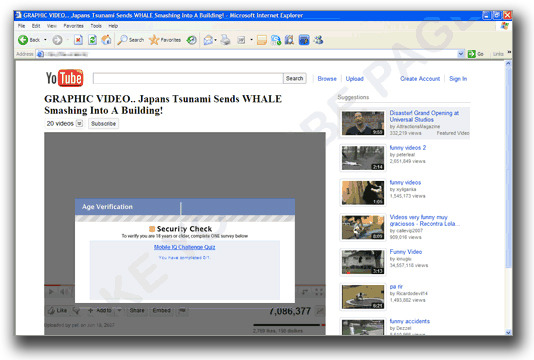The width and height of the screenshot is (534, 360).
Task: Click the Stop icon with red X
Action: 78,40
